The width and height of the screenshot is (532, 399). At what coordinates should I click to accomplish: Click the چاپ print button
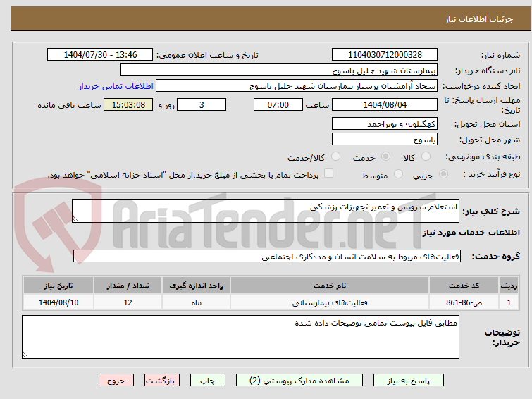[x=208, y=381]
